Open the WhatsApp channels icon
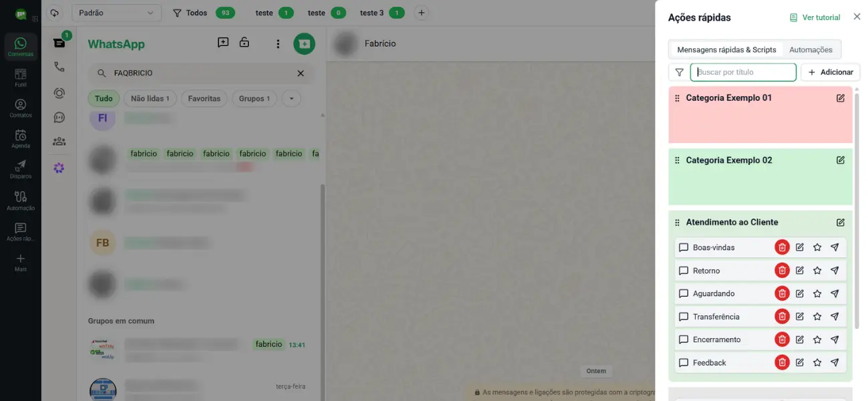This screenshot has height=401, width=868. (x=59, y=117)
